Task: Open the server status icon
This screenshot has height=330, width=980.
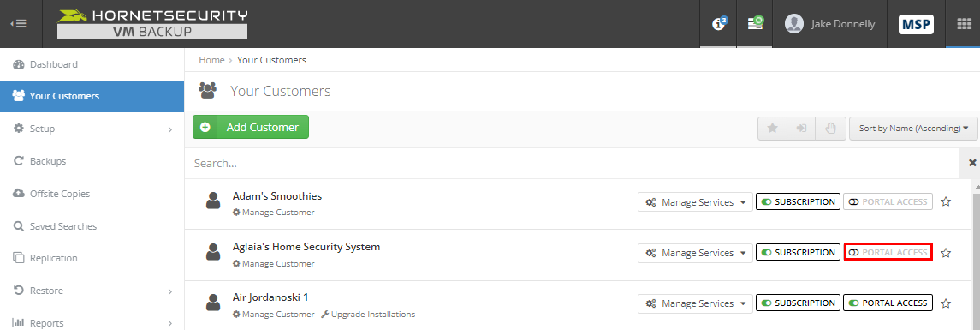Action: 755,24
